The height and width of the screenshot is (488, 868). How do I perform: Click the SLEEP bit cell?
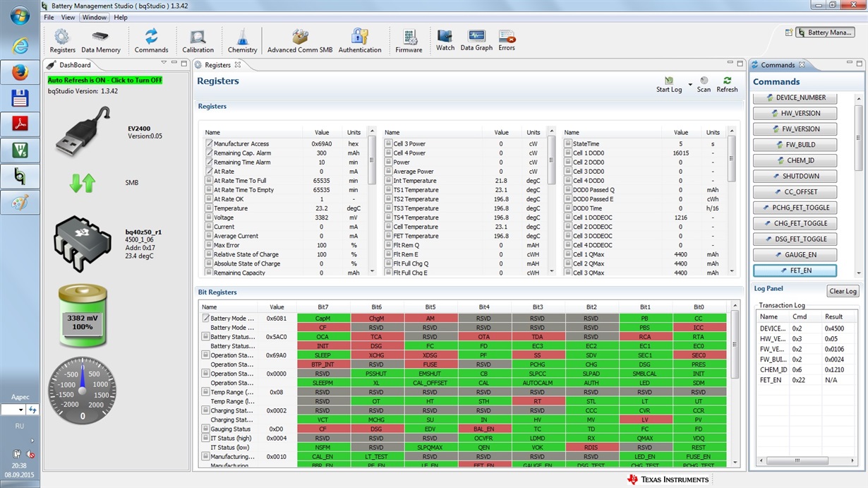(x=323, y=355)
